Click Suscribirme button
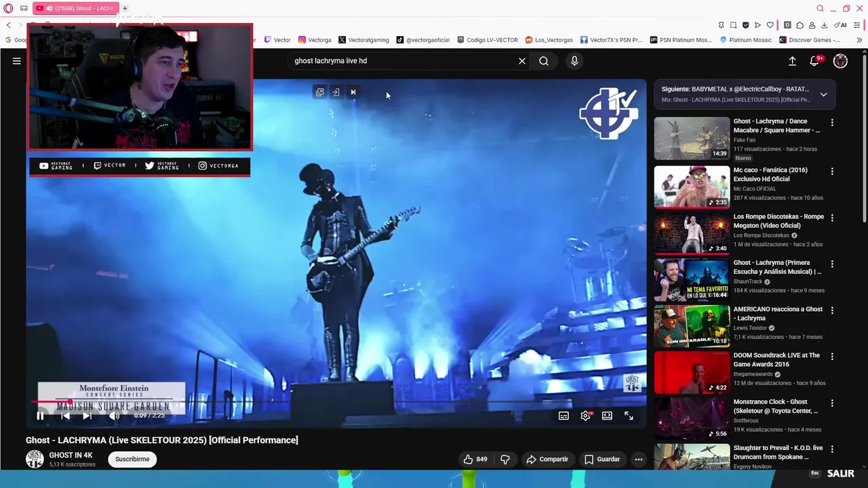 click(132, 459)
